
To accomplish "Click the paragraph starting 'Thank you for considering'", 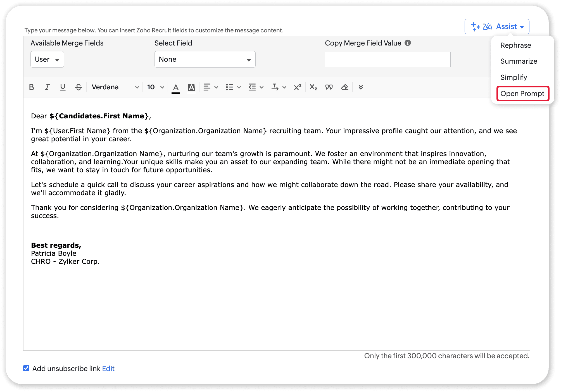I will point(270,212).
